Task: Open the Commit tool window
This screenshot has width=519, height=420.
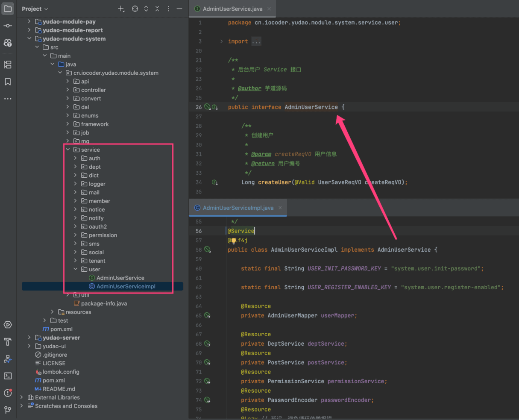Action: [x=8, y=26]
